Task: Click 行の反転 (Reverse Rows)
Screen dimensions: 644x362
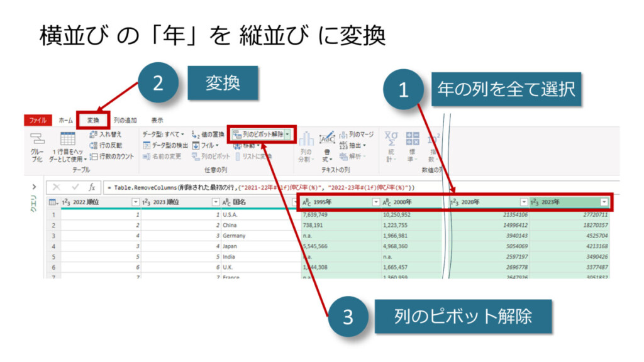Action: pyautogui.click(x=108, y=145)
